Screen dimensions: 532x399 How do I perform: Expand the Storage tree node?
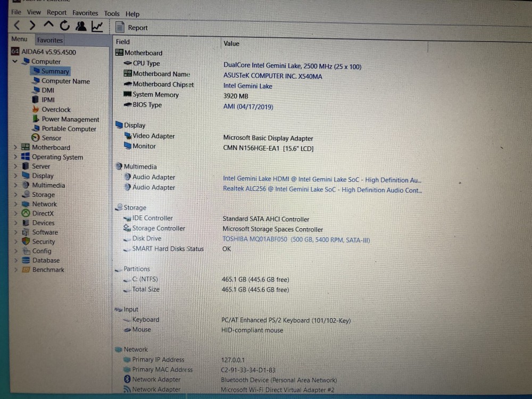tap(15, 195)
